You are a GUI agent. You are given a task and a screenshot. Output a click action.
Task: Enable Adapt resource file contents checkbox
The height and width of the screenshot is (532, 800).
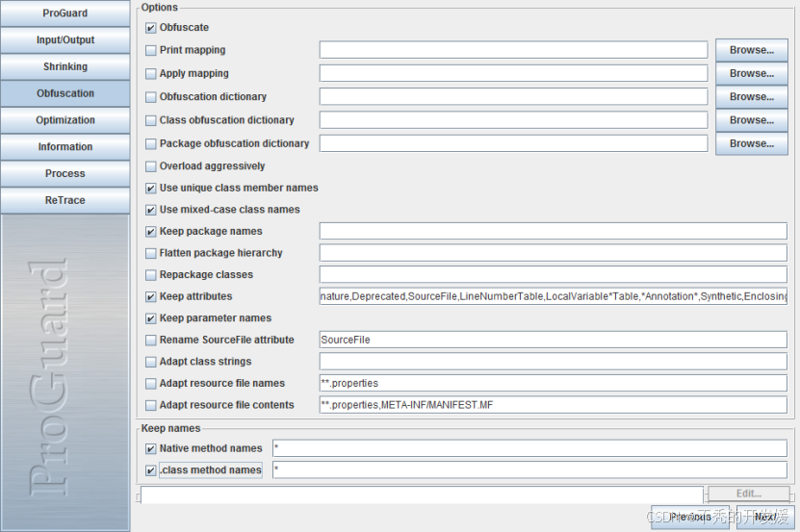[150, 405]
